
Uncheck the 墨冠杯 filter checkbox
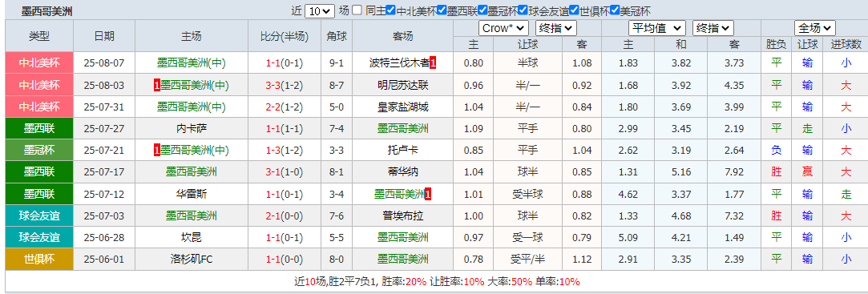click(482, 10)
